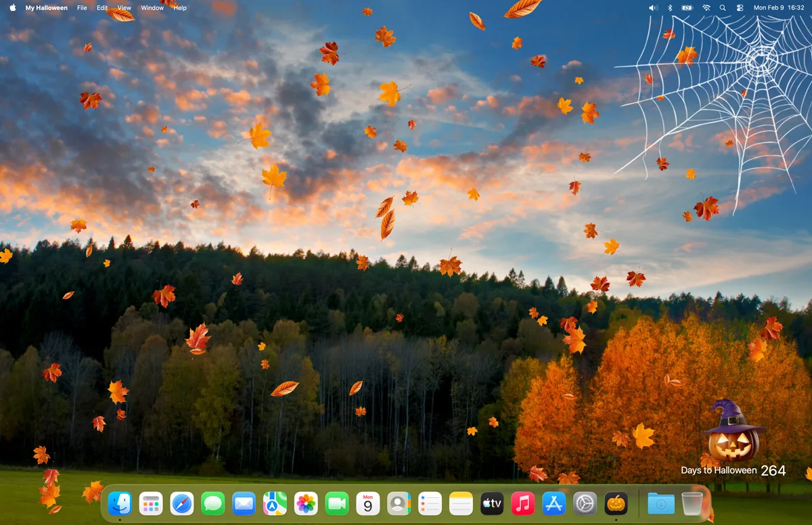Screen dimensions: 812x525
Task: Launch Safari from the dock
Action: (182, 503)
